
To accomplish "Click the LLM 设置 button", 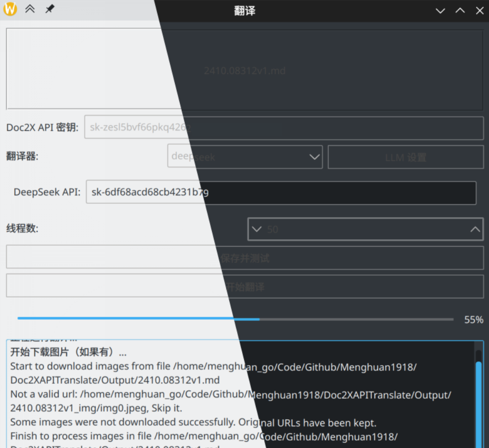I will pos(406,157).
